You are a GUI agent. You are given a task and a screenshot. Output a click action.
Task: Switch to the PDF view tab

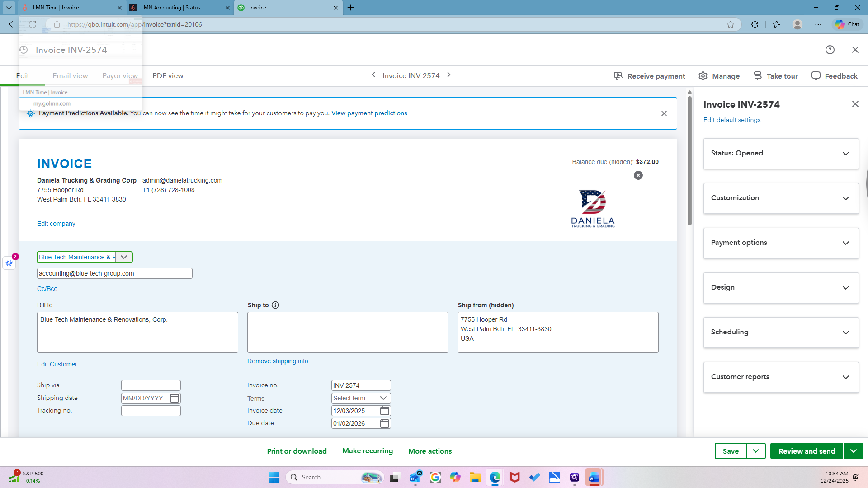pos(168,76)
